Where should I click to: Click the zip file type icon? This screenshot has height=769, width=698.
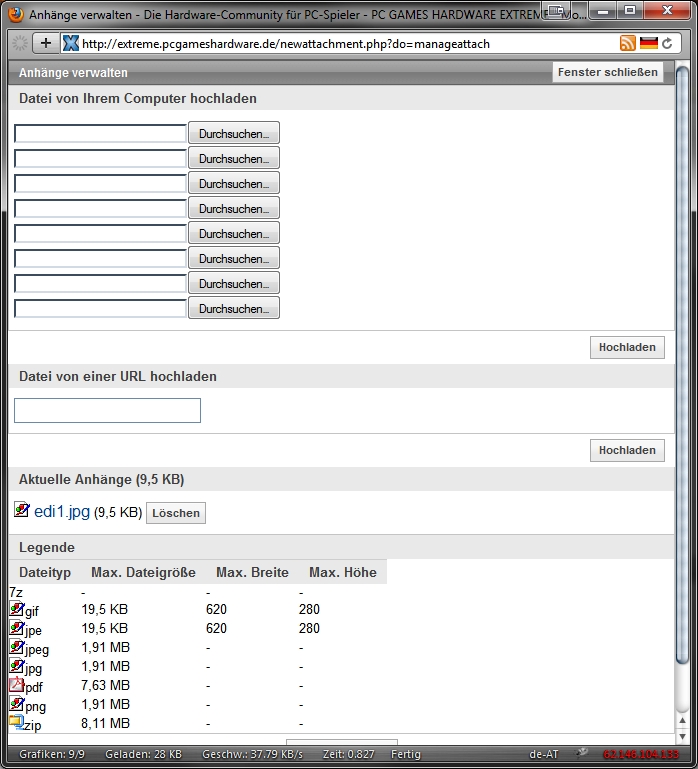17,723
